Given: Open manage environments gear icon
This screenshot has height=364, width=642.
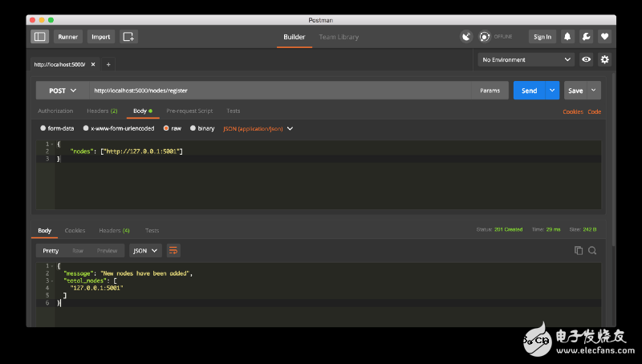Looking at the screenshot, I should (604, 59).
